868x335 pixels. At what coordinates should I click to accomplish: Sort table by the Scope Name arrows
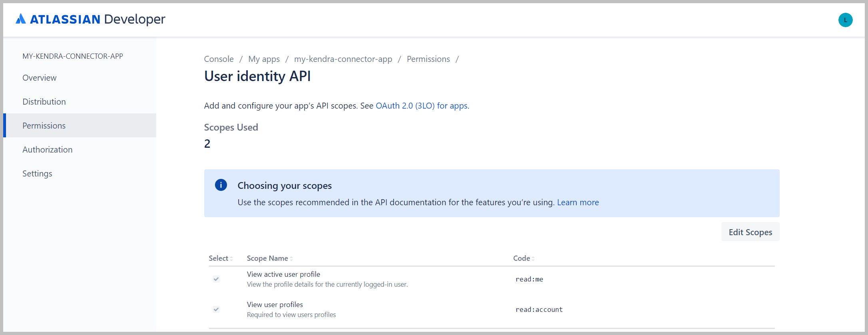(x=291, y=259)
